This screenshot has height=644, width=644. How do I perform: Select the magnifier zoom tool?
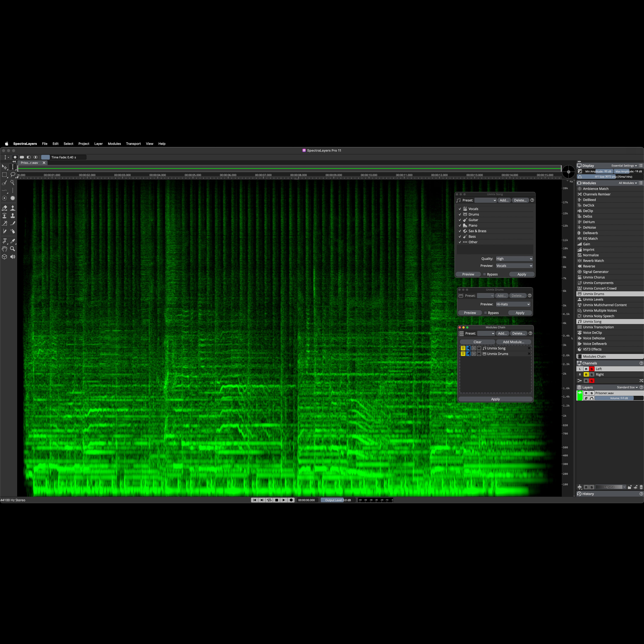13,249
